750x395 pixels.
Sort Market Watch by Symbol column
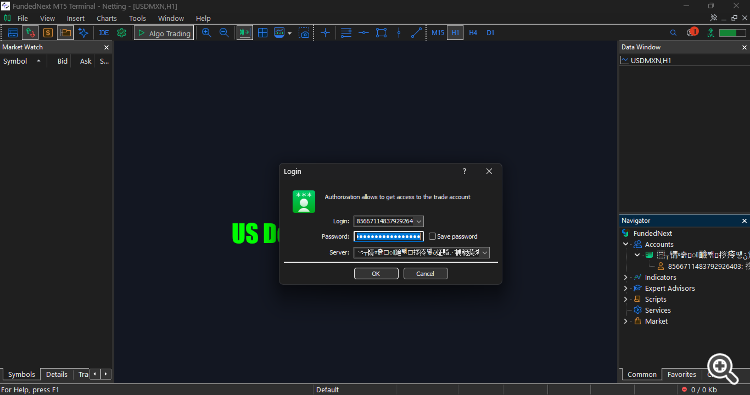click(x=22, y=61)
